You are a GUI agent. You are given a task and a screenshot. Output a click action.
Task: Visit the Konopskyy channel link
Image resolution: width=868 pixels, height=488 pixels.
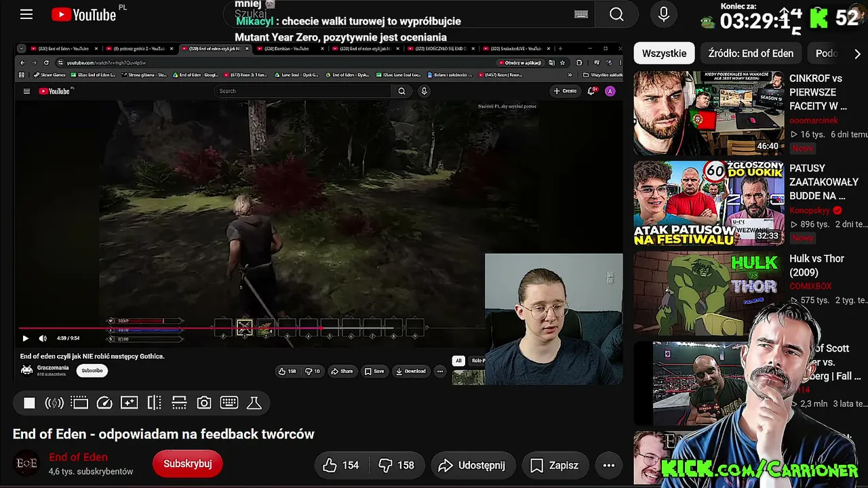coord(811,210)
